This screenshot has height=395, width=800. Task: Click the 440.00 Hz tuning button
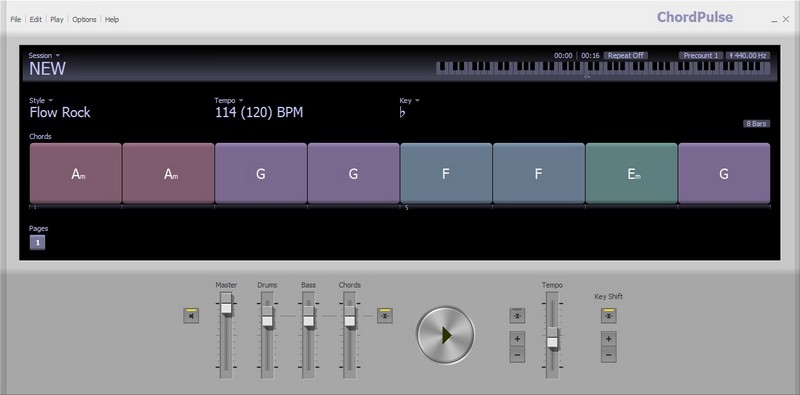tap(748, 56)
